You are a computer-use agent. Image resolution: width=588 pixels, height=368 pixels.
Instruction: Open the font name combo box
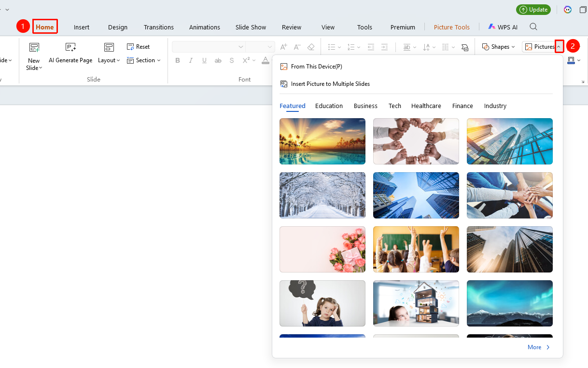click(x=209, y=47)
